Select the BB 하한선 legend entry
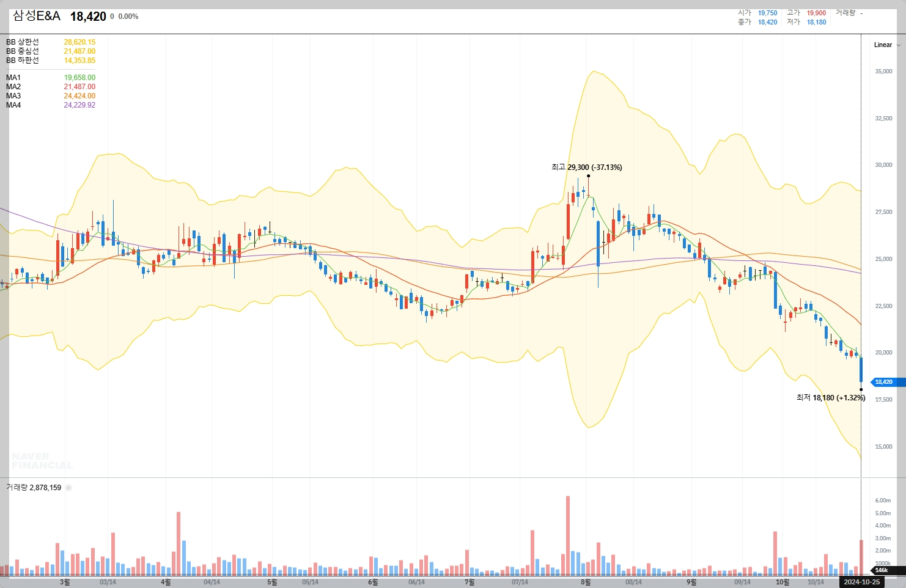The height and width of the screenshot is (588, 906). pos(23,61)
